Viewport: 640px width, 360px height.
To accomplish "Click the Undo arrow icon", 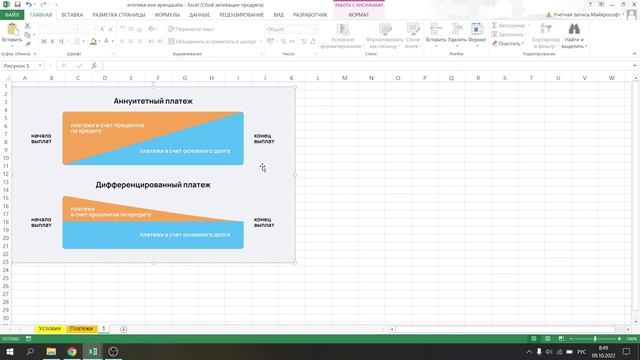I will click(28, 4).
